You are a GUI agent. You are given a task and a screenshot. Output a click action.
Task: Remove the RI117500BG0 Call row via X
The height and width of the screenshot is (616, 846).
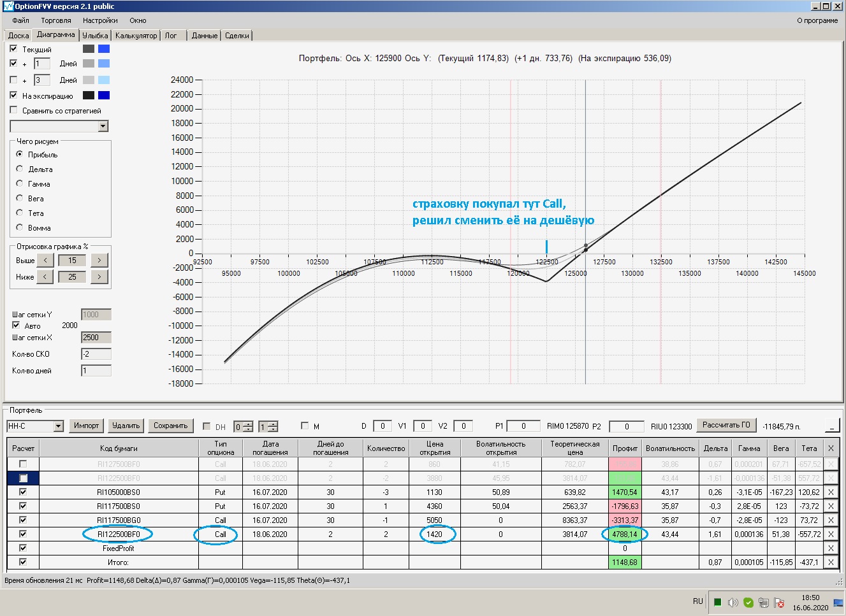point(831,520)
